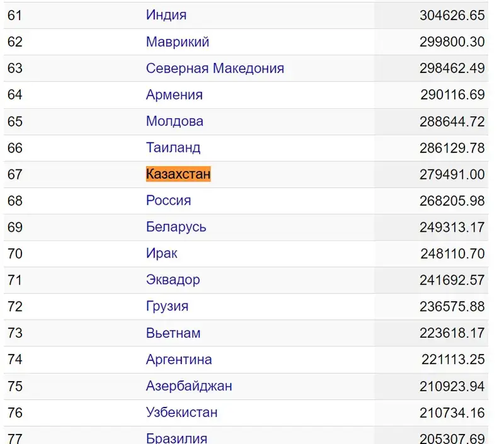Open the Беларусь country link
504x444 pixels.
(x=176, y=227)
